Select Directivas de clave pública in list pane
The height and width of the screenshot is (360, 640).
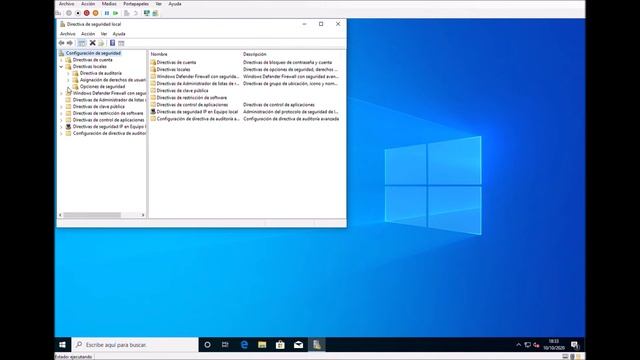(x=182, y=91)
